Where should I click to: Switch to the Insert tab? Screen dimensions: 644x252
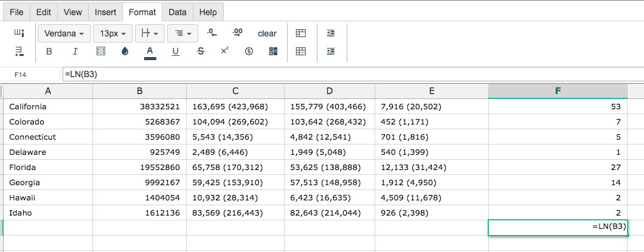click(106, 12)
